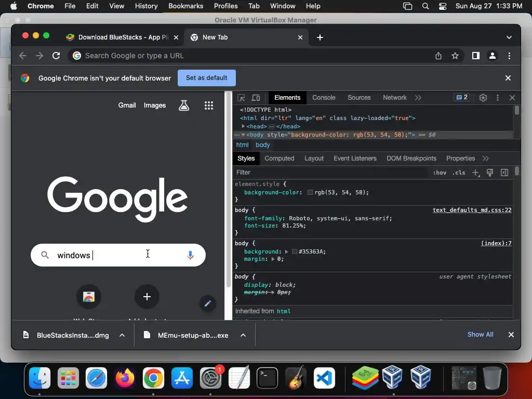
Task: Click the voice search microphone icon
Action: (x=190, y=255)
